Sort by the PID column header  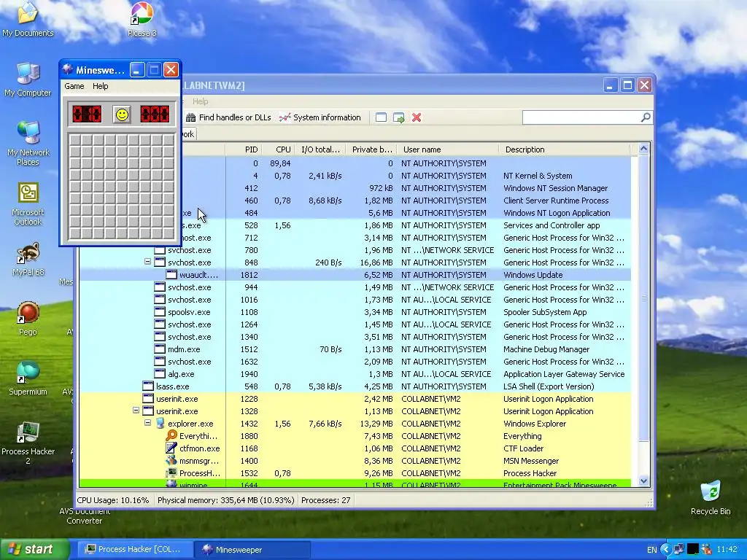tap(244, 149)
